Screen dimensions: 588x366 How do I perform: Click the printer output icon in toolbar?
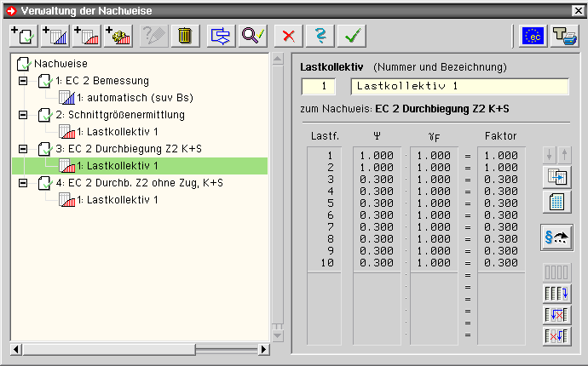[563, 35]
